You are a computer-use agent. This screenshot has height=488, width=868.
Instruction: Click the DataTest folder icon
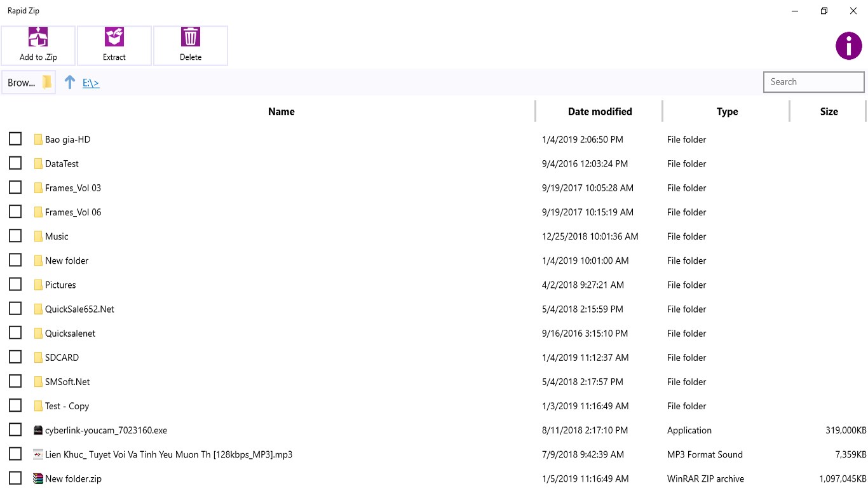pyautogui.click(x=38, y=163)
